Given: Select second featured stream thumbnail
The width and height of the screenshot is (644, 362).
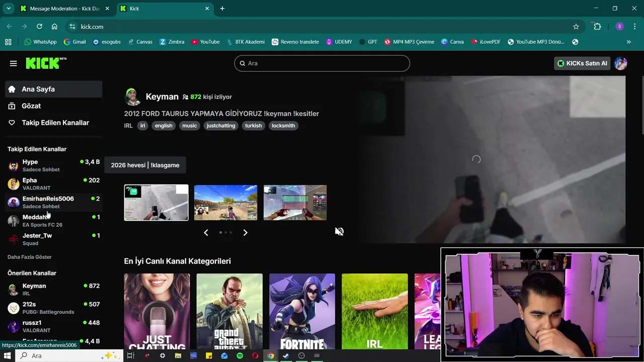Looking at the screenshot, I should [226, 203].
